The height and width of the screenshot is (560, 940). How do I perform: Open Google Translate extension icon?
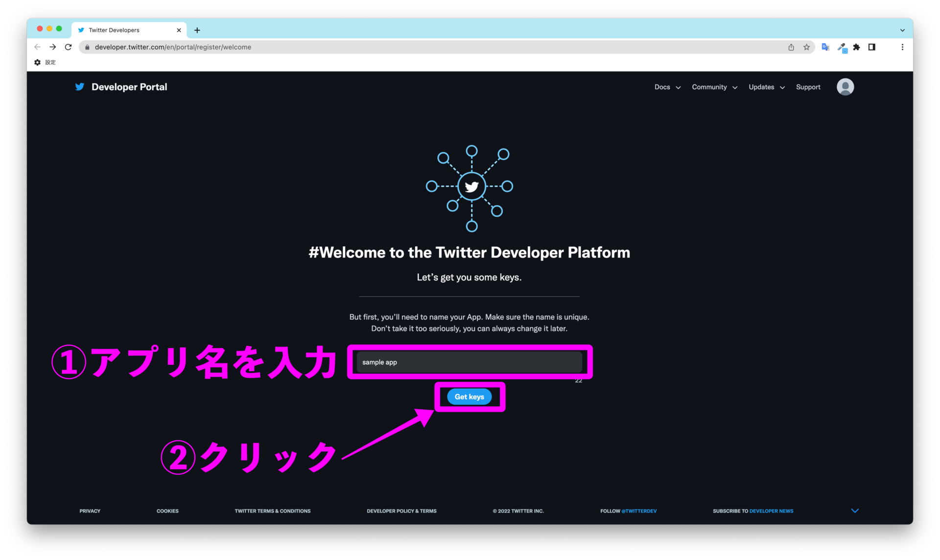pos(825,47)
